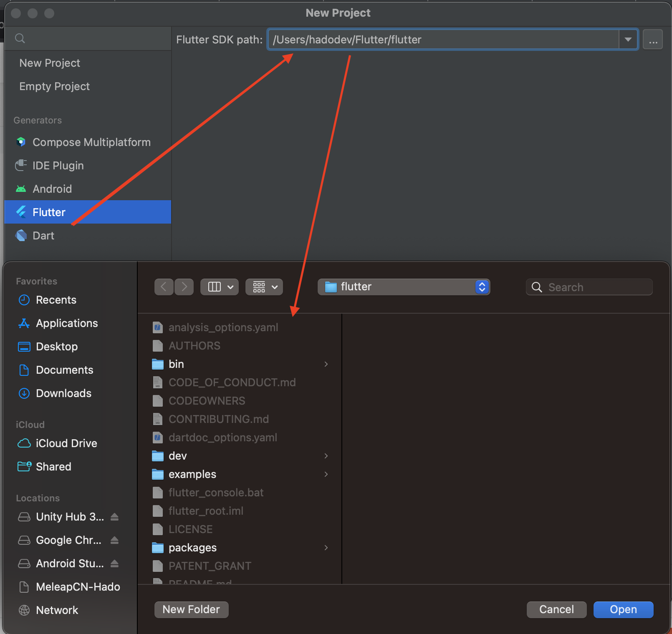Eject the Unity Hub volume
This screenshot has height=634, width=672.
tap(115, 517)
